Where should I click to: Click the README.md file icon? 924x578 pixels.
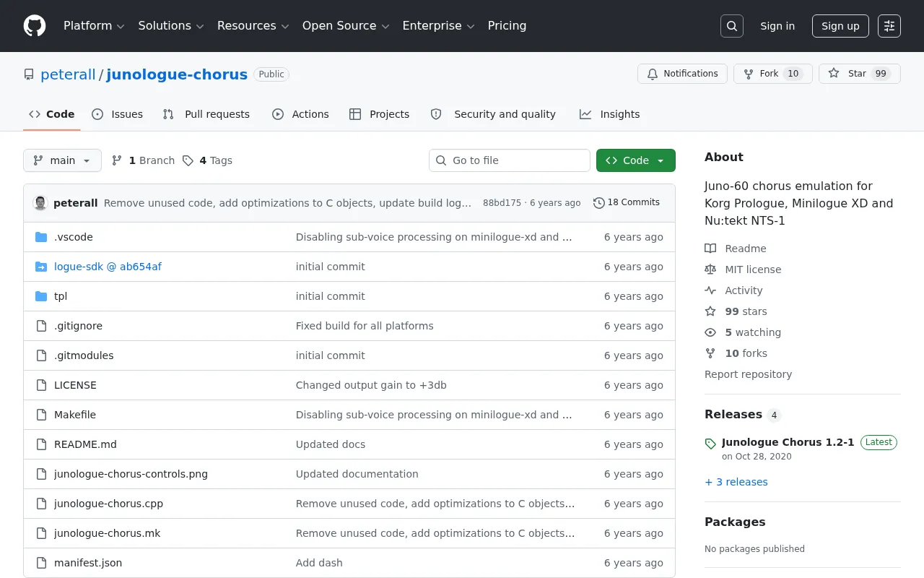click(41, 444)
